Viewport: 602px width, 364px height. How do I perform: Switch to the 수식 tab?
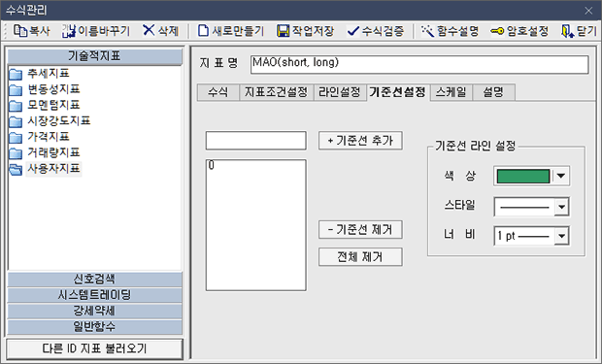click(218, 92)
